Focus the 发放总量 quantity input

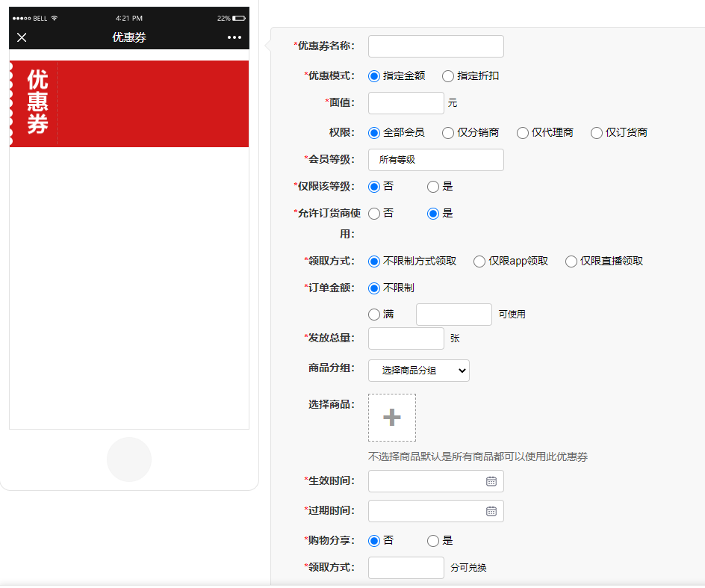click(x=406, y=338)
